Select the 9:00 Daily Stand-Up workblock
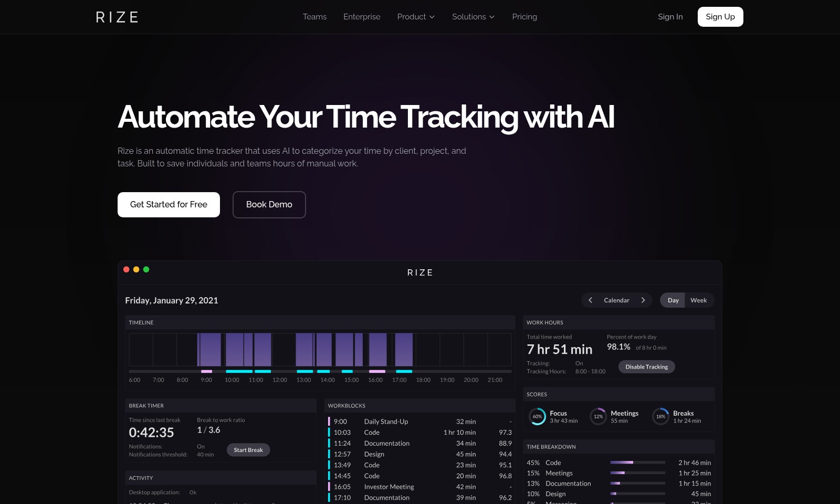840x504 pixels. point(420,422)
